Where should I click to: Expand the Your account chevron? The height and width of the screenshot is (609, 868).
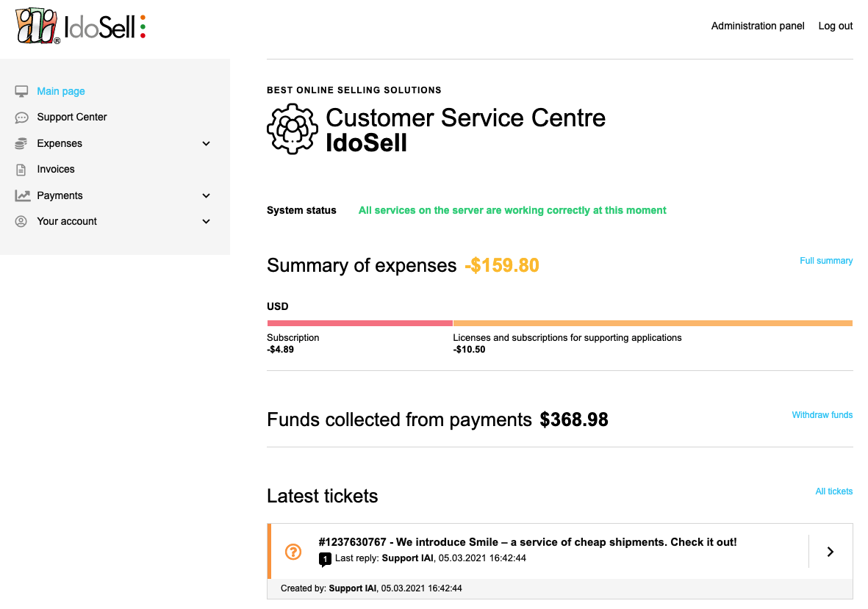point(206,222)
